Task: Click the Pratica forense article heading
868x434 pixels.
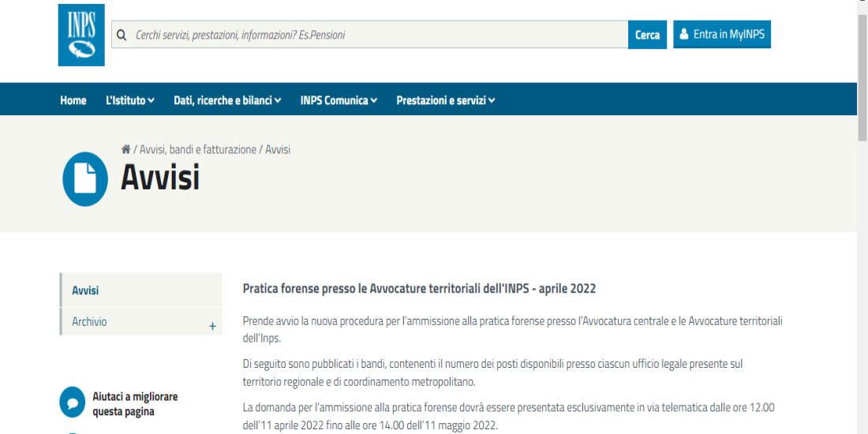Action: [x=419, y=289]
